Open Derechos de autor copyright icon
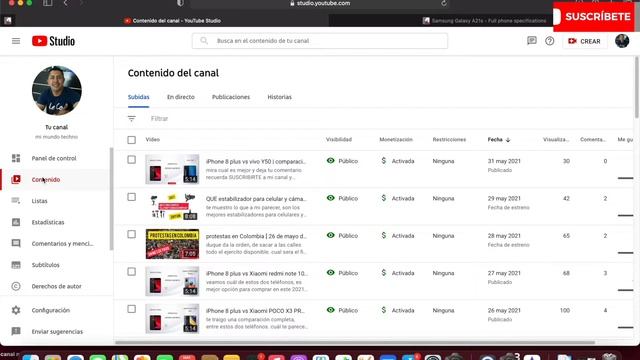 [x=16, y=286]
